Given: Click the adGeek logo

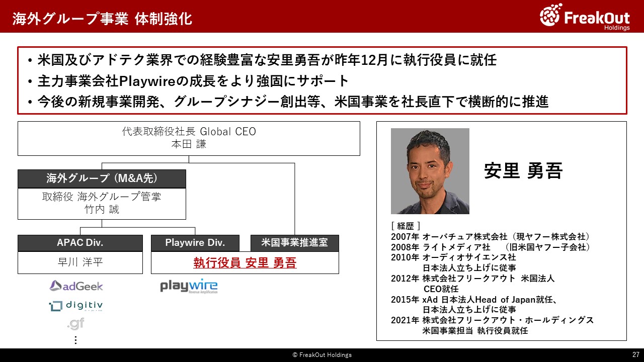Looking at the screenshot, I should 76,286.
